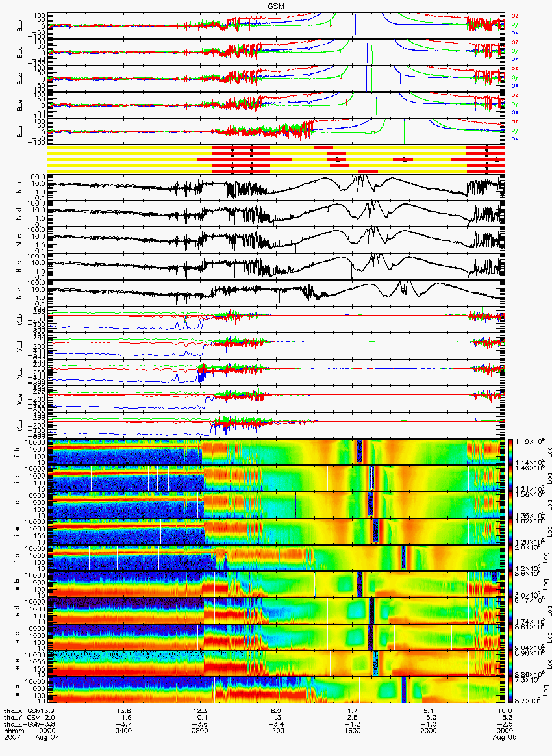Select the B_b y-axis label
The image size is (552, 756).
pyautogui.click(x=19, y=25)
